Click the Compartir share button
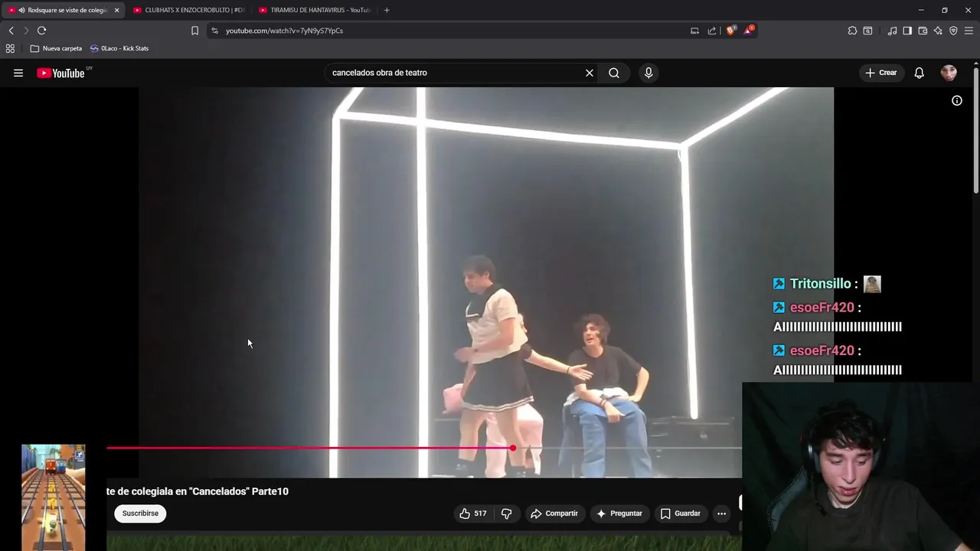The width and height of the screenshot is (980, 551). click(554, 514)
